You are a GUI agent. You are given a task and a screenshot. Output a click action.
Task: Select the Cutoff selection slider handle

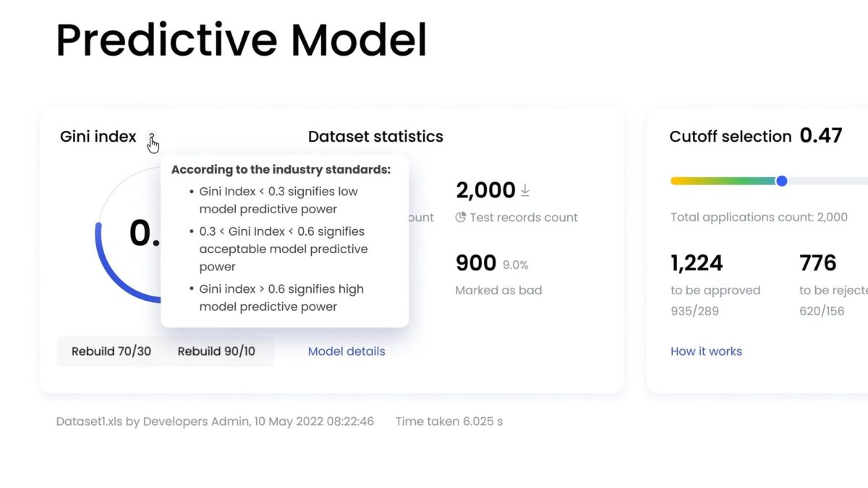(782, 181)
